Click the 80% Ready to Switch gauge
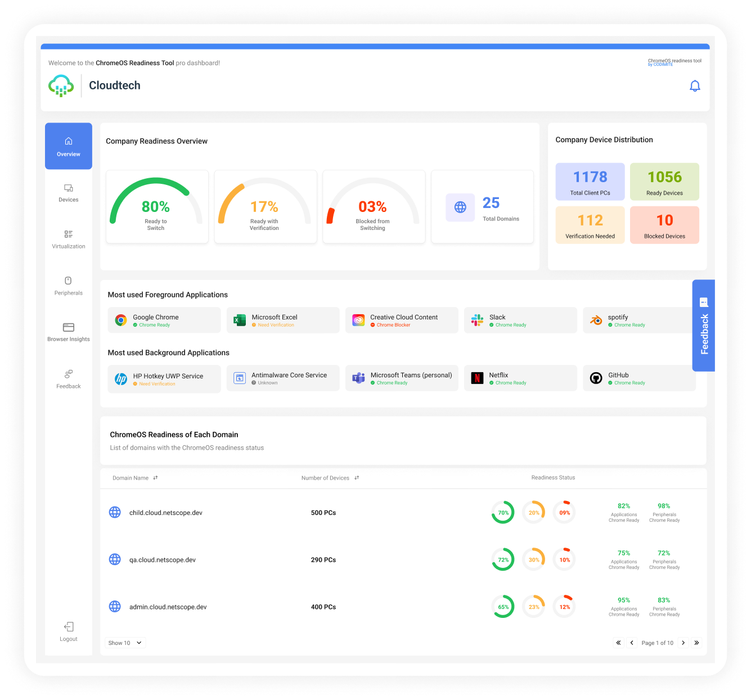Image resolution: width=751 pixels, height=700 pixels. pos(156,206)
